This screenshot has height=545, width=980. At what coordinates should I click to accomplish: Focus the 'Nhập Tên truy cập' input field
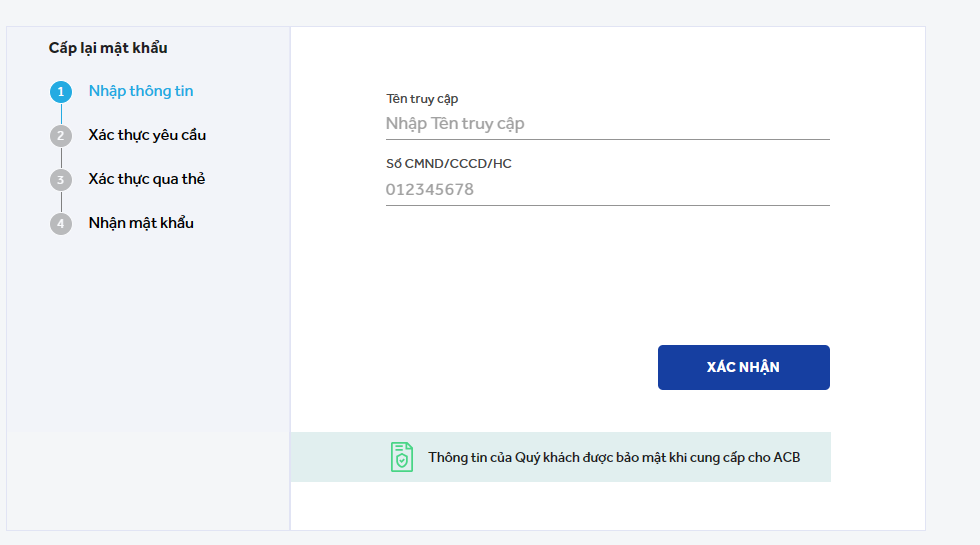(607, 124)
